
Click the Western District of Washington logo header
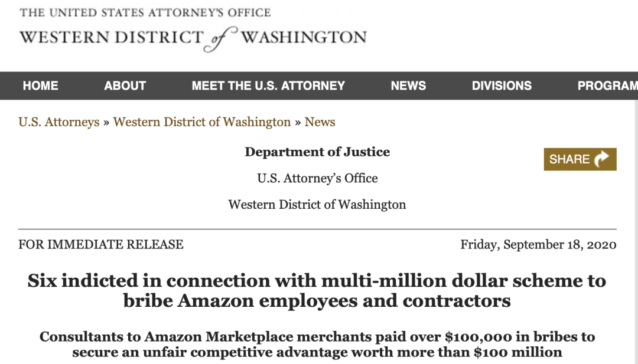click(x=193, y=38)
